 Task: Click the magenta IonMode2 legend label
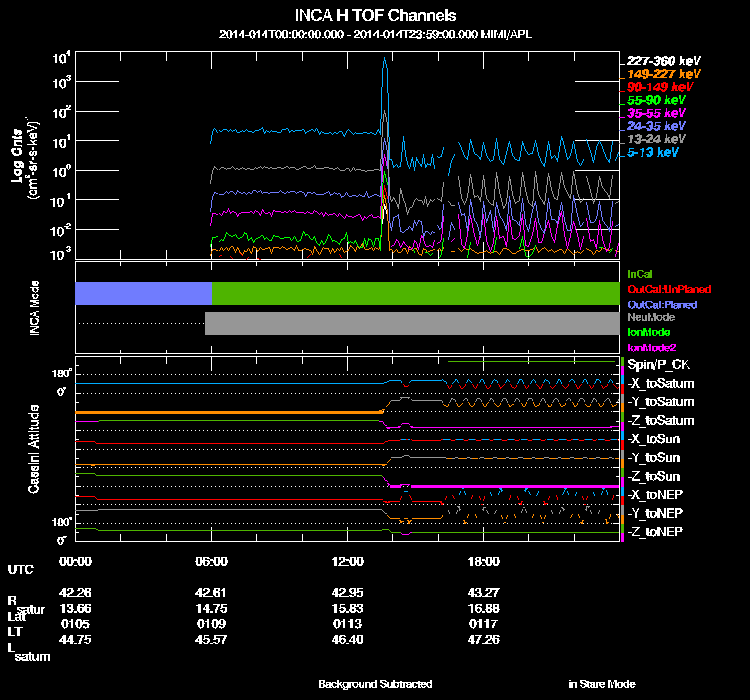pyautogui.click(x=652, y=346)
